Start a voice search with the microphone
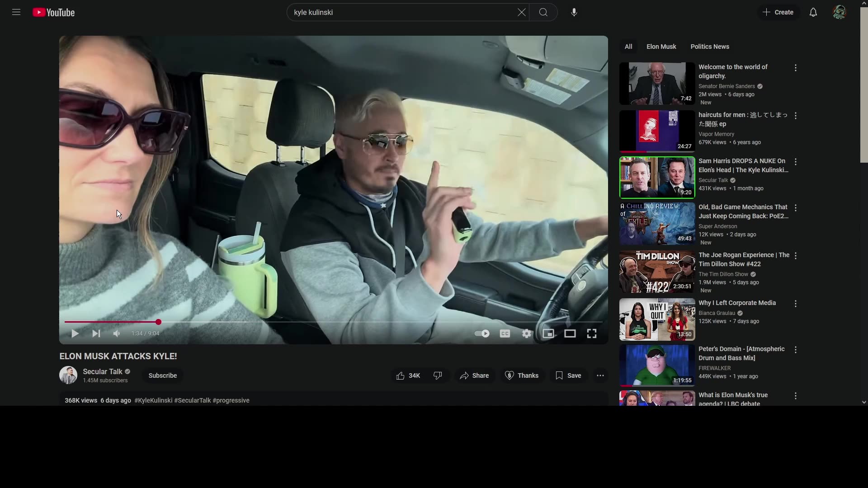Image resolution: width=868 pixels, height=488 pixels. pyautogui.click(x=573, y=12)
